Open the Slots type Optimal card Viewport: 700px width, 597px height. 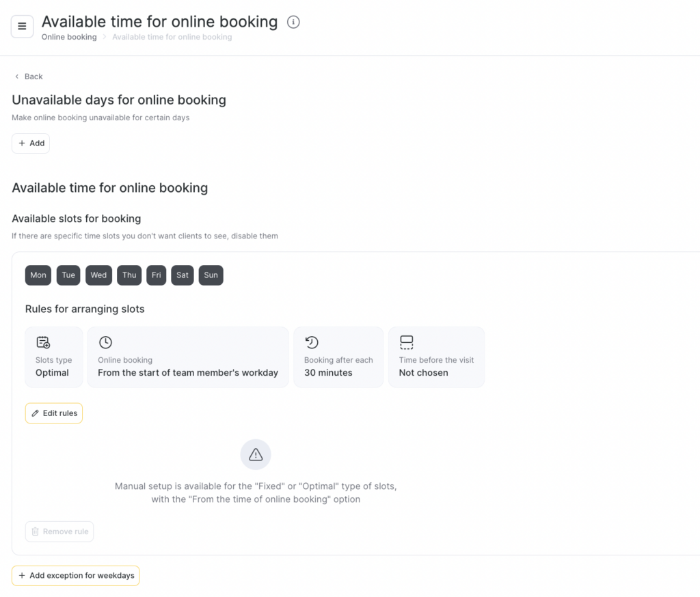coord(53,357)
